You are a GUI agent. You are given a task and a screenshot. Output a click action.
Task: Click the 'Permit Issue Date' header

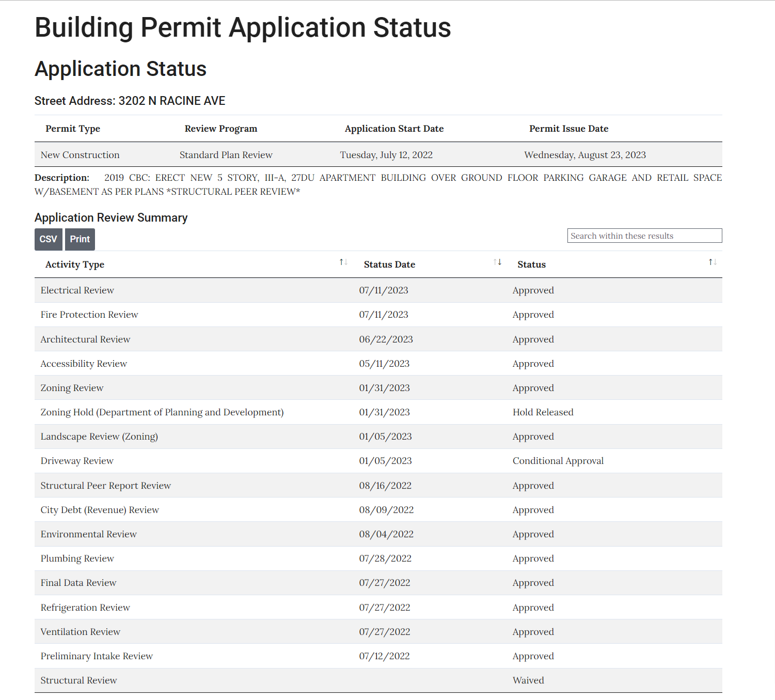click(569, 129)
